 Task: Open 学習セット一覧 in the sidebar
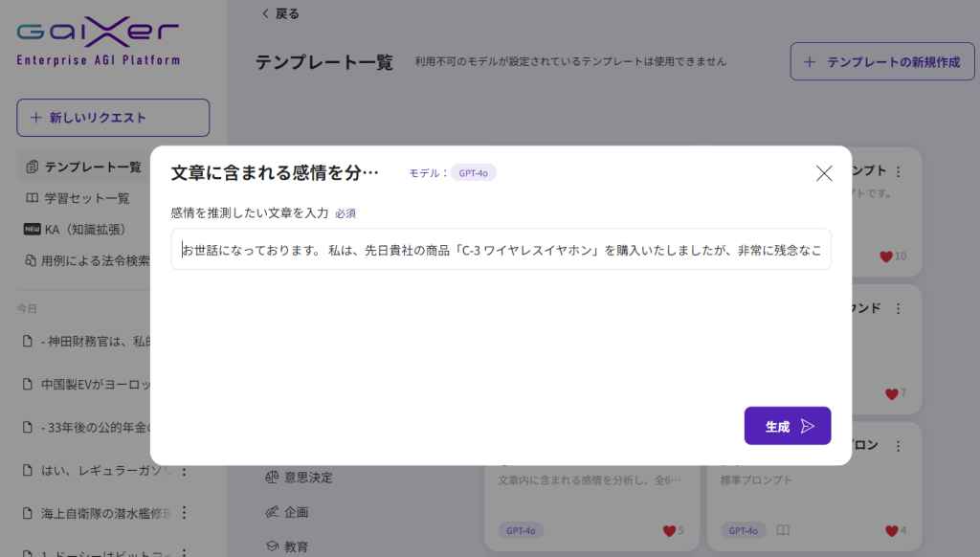pyautogui.click(x=86, y=198)
